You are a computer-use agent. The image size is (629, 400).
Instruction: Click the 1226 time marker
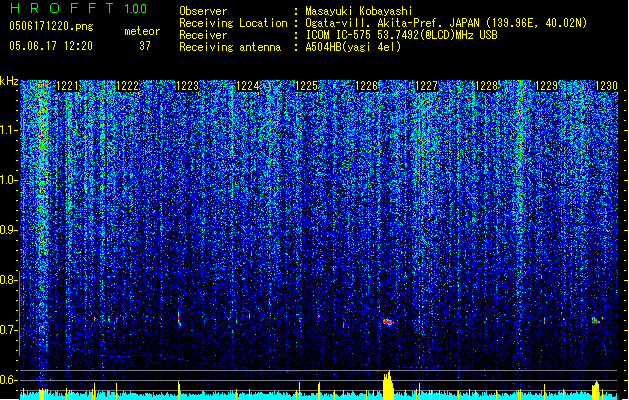pos(367,86)
